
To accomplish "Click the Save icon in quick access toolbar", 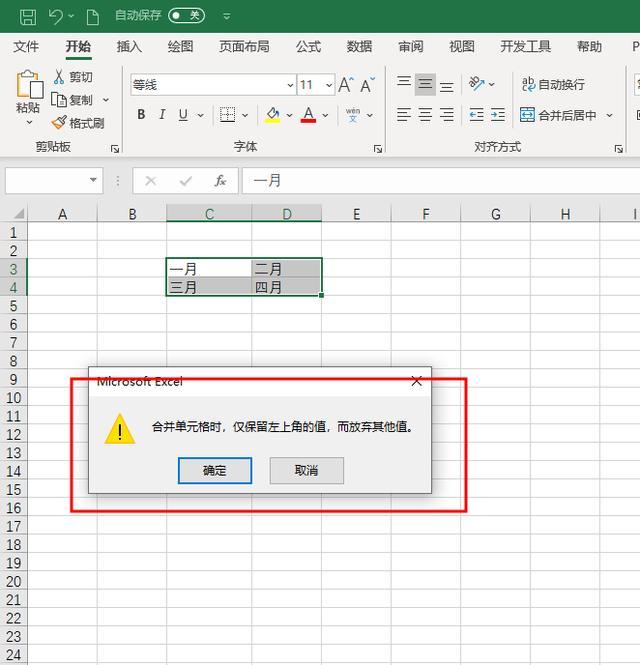I will click(x=28, y=16).
